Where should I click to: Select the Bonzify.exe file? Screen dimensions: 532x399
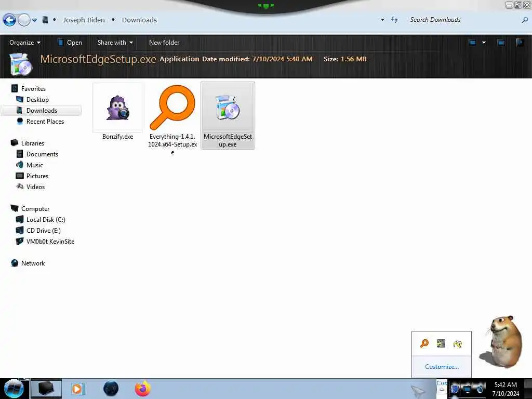[117, 112]
